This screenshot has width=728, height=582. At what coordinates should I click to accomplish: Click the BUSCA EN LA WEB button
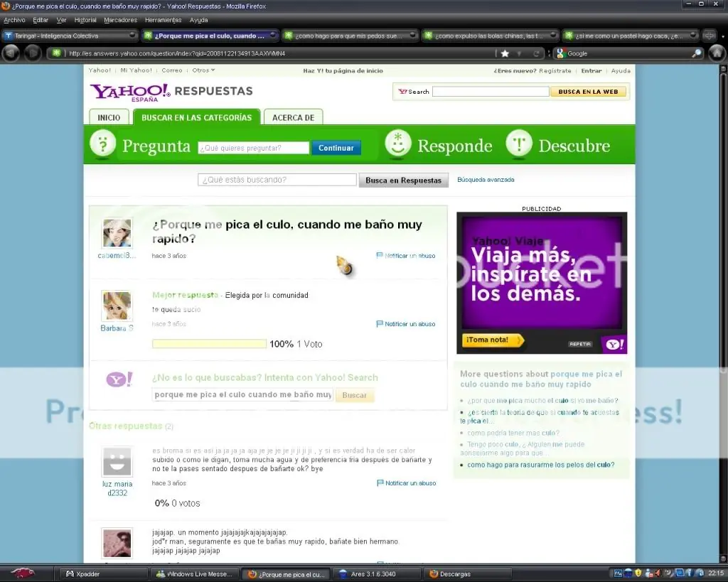tap(588, 92)
